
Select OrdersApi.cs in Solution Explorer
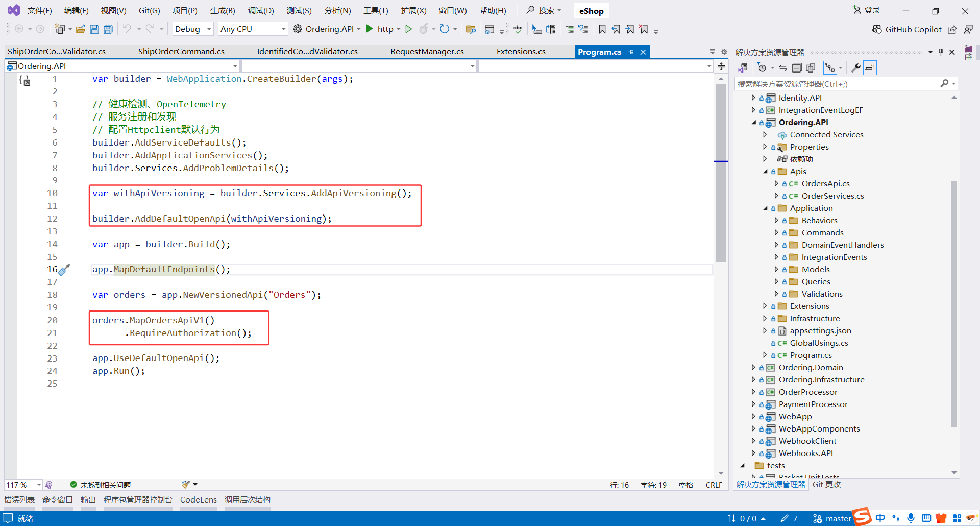tap(825, 184)
